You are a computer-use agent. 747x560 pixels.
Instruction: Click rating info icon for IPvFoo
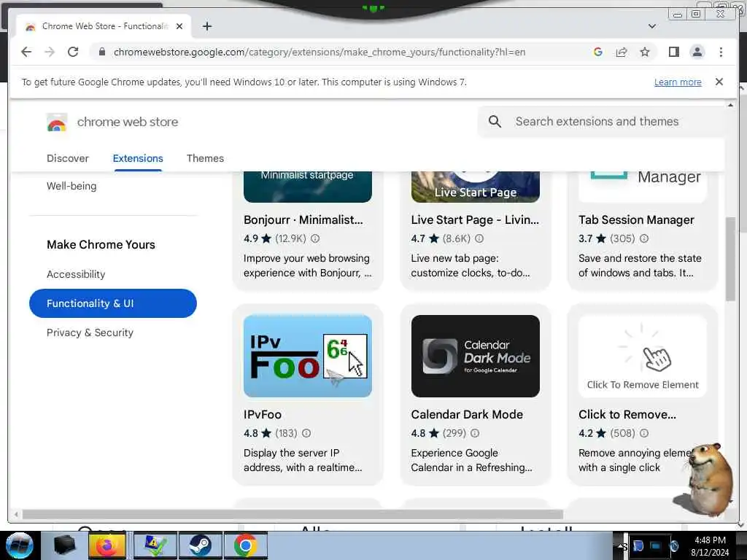point(306,433)
